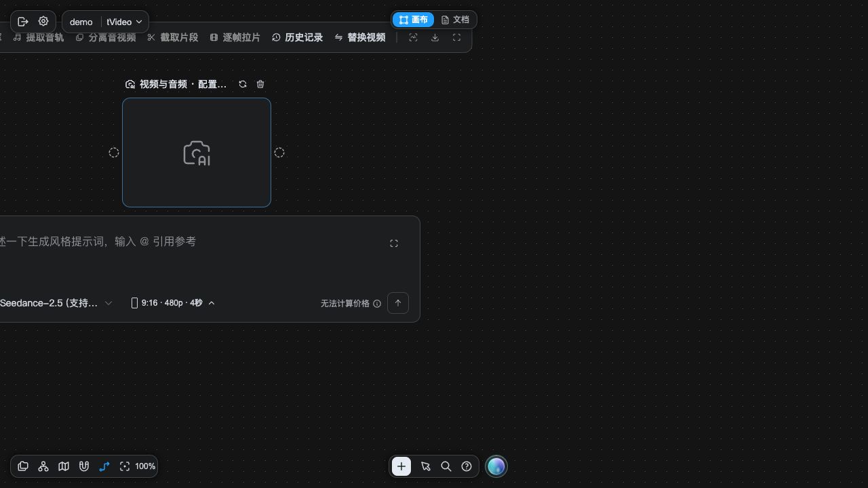The width and height of the screenshot is (868, 488).
Task: Click the 100% zoom level
Action: [x=145, y=466]
